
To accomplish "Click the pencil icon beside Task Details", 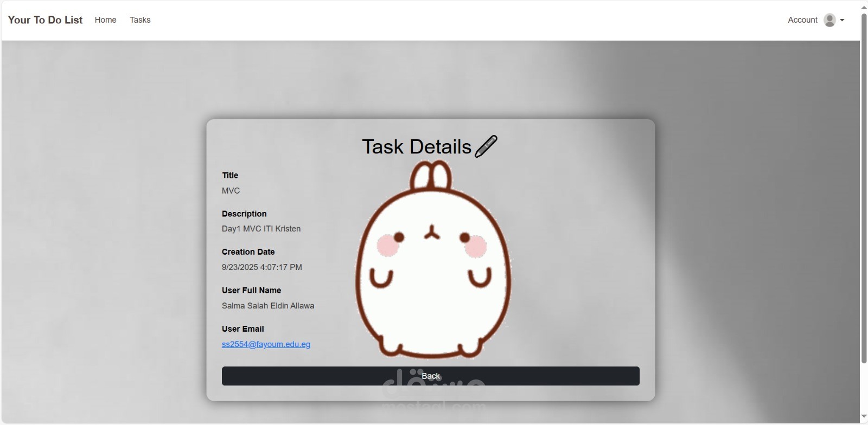I will [x=486, y=146].
